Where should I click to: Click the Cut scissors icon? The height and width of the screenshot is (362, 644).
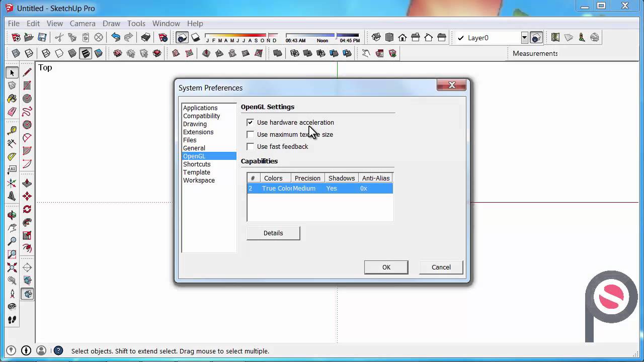[x=59, y=38]
